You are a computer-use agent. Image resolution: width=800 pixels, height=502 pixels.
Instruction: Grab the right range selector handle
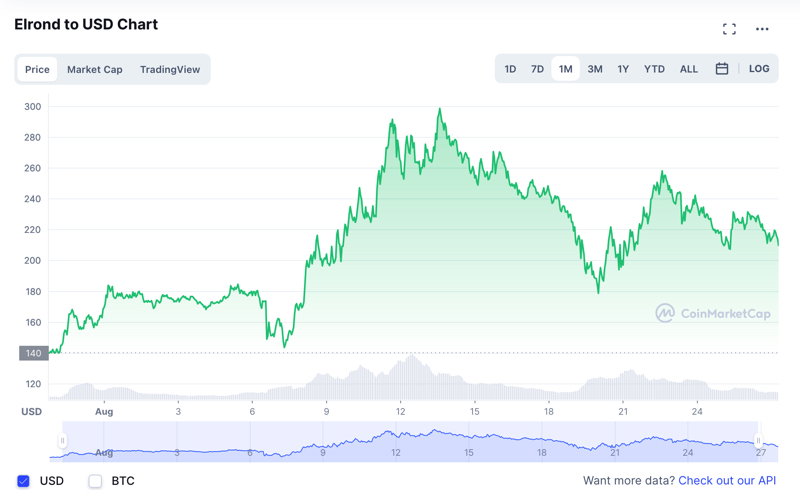pyautogui.click(x=758, y=441)
